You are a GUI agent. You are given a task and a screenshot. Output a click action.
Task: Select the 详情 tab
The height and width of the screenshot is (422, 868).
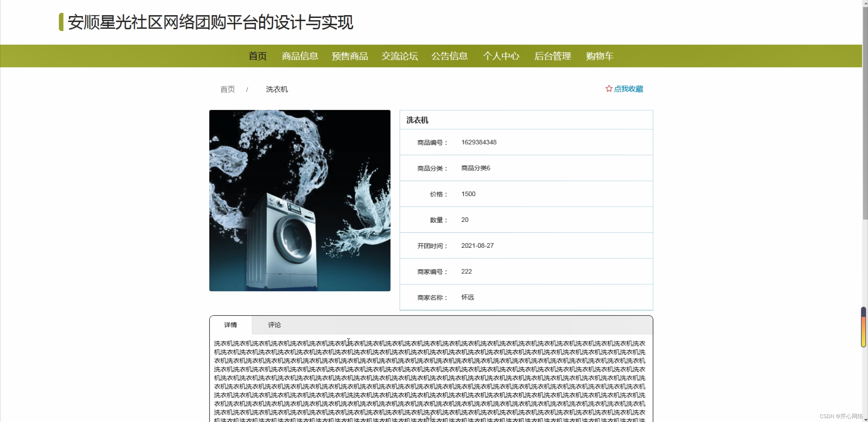click(230, 325)
